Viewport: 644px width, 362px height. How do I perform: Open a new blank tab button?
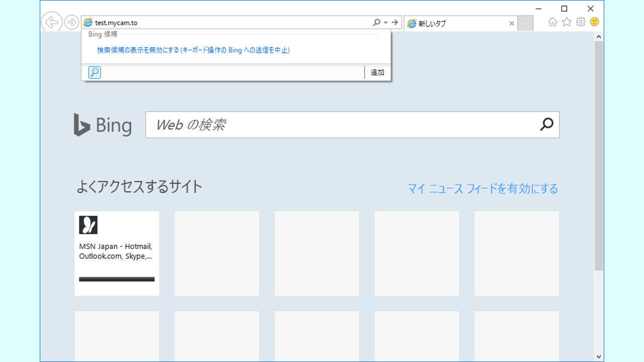point(525,23)
